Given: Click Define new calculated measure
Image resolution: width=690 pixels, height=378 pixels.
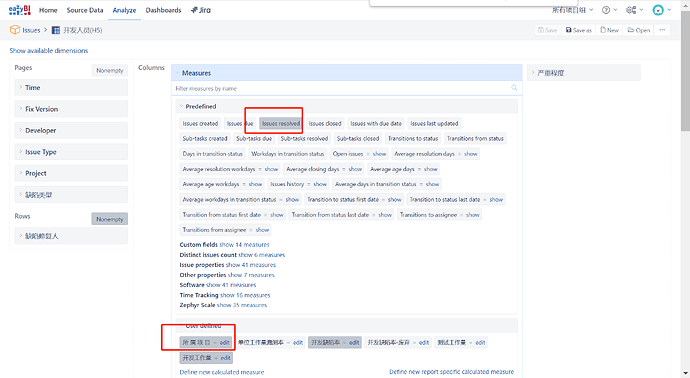Looking at the screenshot, I should pyautogui.click(x=222, y=372).
